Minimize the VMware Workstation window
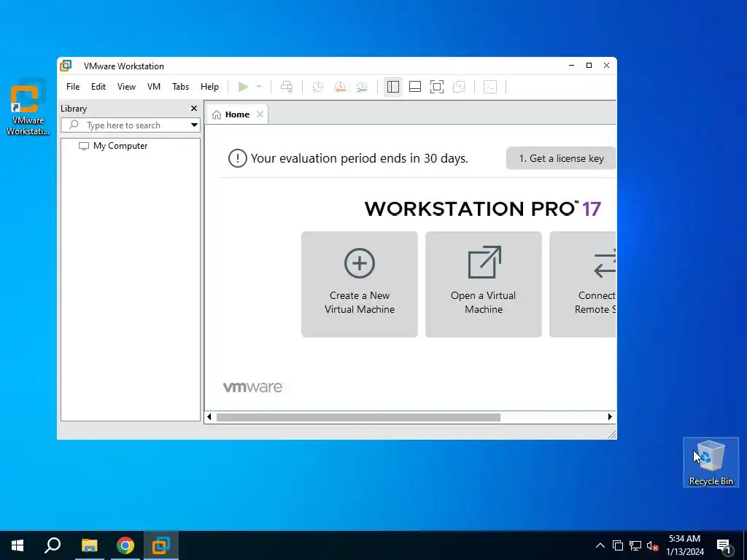Viewport: 747px width, 560px height. click(571, 66)
